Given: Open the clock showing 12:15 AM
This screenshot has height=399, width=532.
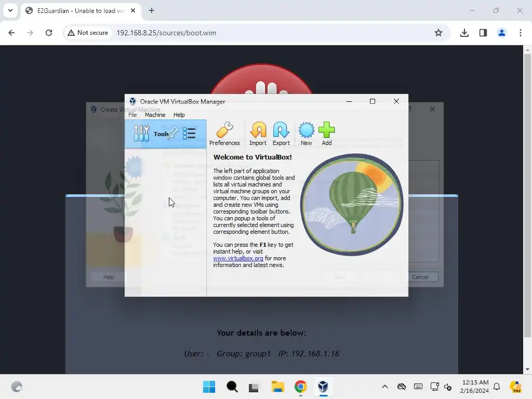Looking at the screenshot, I should pyautogui.click(x=474, y=387).
